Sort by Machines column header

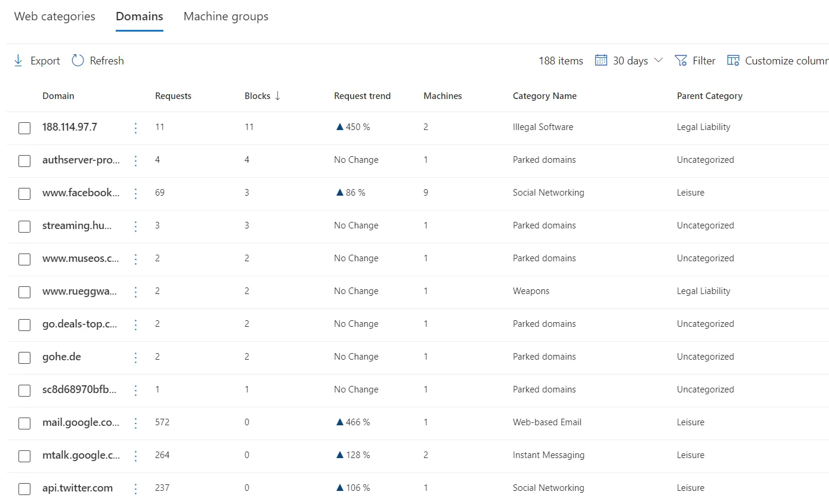pos(443,95)
